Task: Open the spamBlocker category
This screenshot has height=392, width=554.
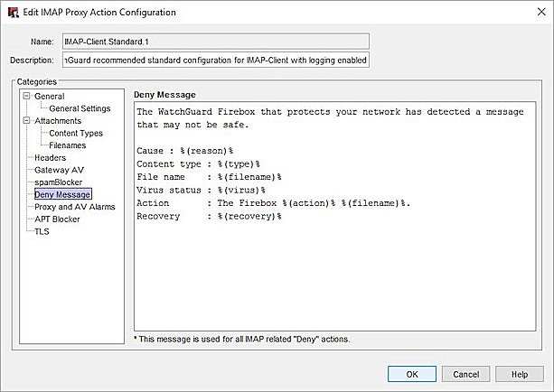Action: (x=58, y=182)
